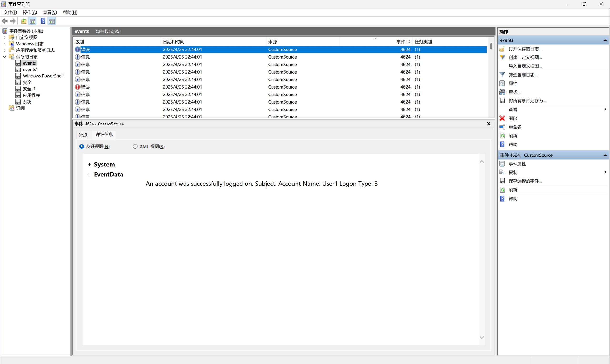Click the show/hide action pane toolbar icon
This screenshot has width=610, height=364.
tap(52, 21)
